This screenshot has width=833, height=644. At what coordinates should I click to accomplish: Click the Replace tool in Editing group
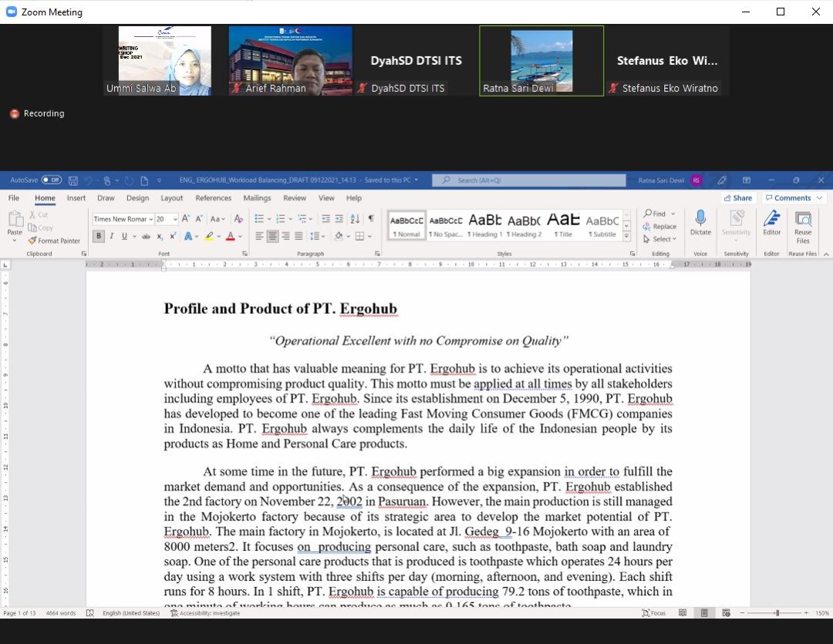click(659, 226)
